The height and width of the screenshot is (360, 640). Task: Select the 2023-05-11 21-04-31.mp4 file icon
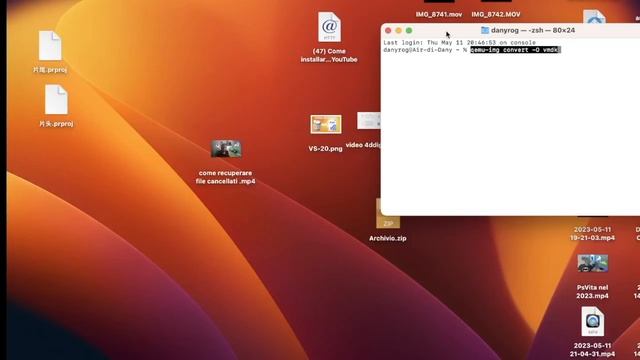point(593,322)
